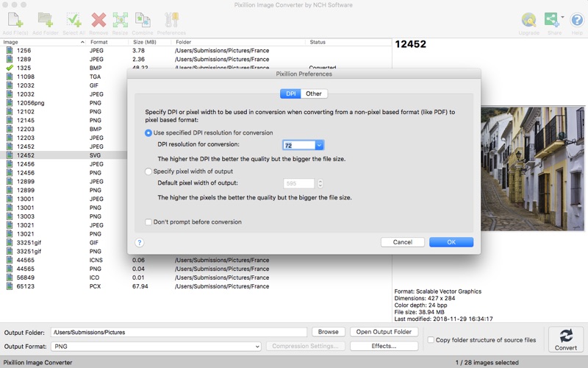Select the 13001 JPEG row
Viewport: 588px width, 368px height.
tap(64, 199)
